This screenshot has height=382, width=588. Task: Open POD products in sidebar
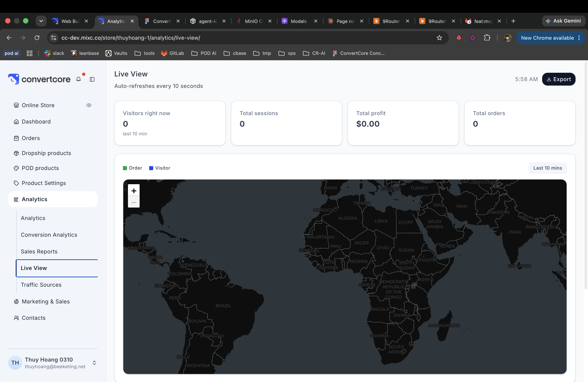53,168
